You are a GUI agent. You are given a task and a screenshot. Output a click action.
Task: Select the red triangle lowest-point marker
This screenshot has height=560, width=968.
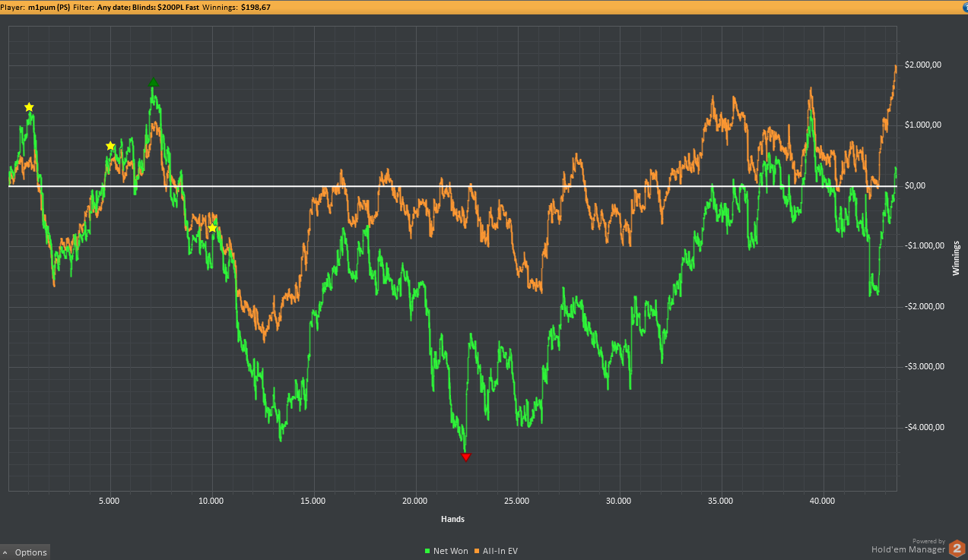coord(466,457)
